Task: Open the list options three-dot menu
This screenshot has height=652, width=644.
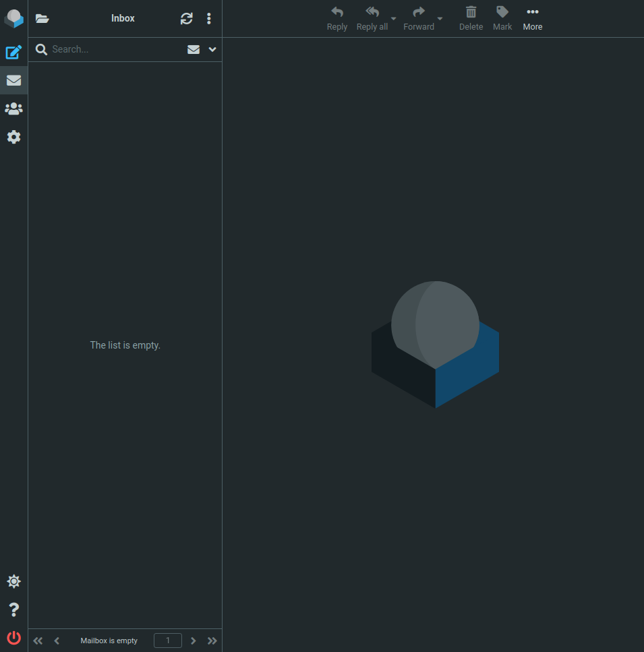Action: click(x=208, y=19)
